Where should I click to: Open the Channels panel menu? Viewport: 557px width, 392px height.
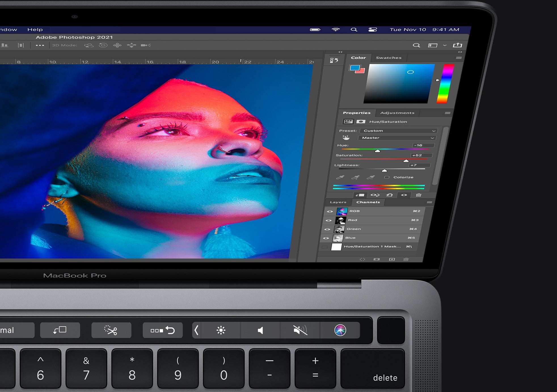[x=430, y=202]
